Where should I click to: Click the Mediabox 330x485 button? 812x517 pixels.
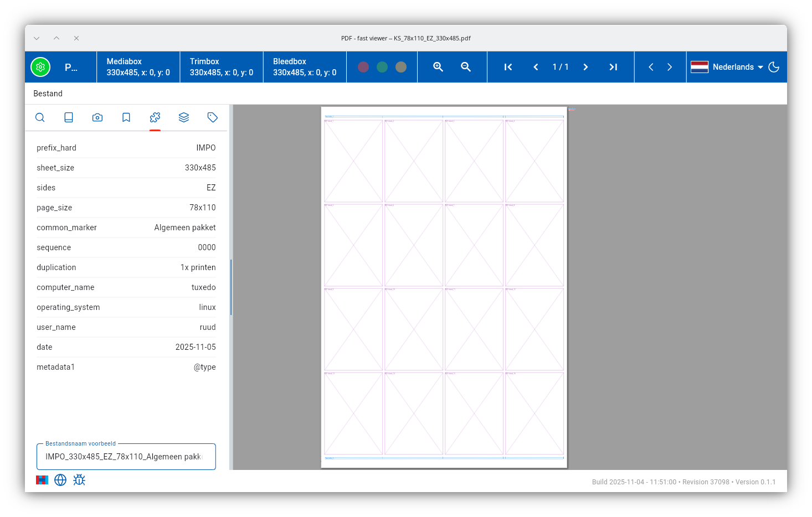click(x=138, y=66)
